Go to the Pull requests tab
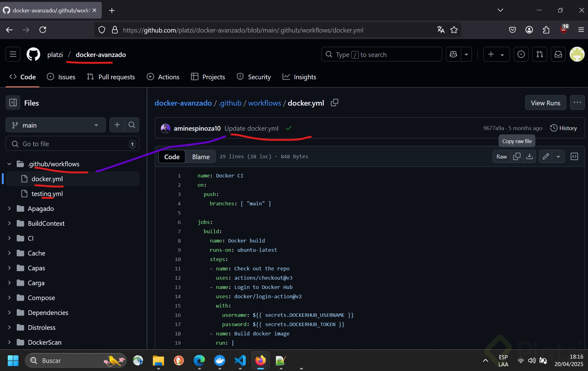This screenshot has height=371, width=588. 111,77
